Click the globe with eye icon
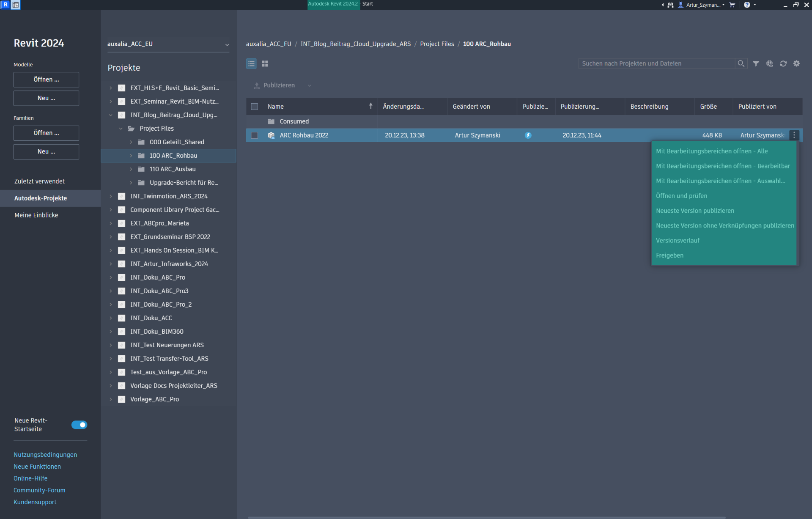This screenshot has width=812, height=519. coord(769,63)
